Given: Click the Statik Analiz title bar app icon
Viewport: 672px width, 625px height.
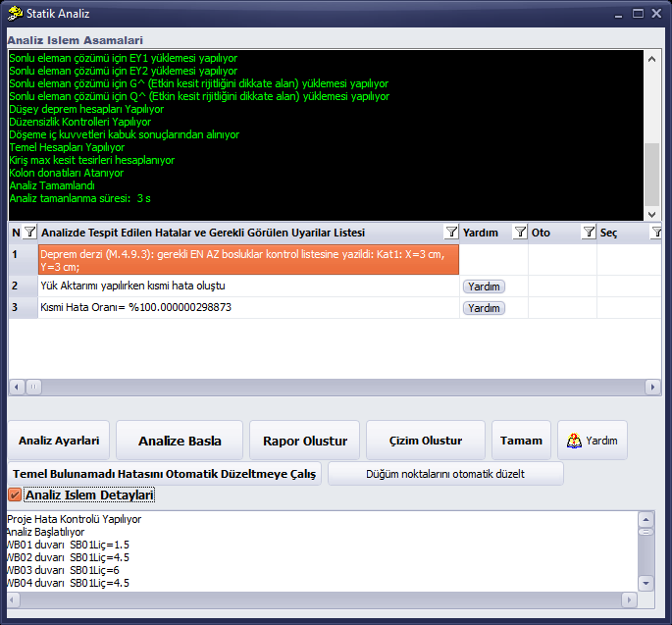Looking at the screenshot, I should pyautogui.click(x=15, y=14).
